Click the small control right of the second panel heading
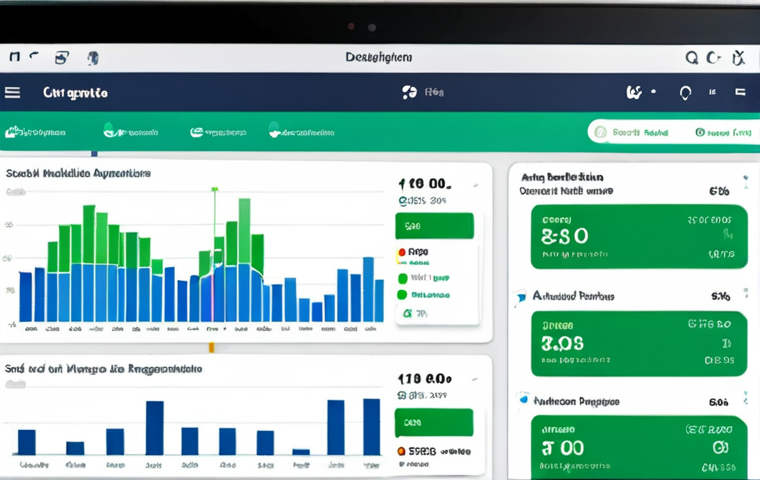This screenshot has height=480, width=760. tap(746, 294)
